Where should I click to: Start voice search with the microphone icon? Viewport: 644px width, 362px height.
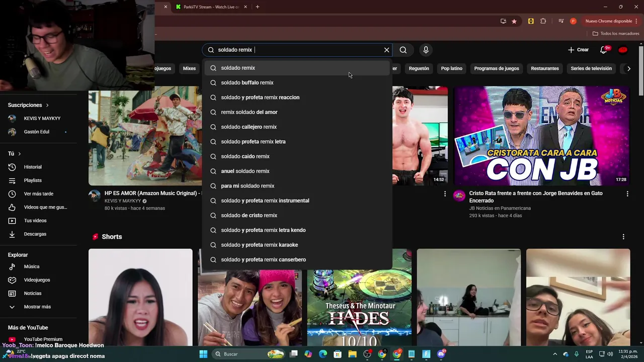[x=426, y=50]
